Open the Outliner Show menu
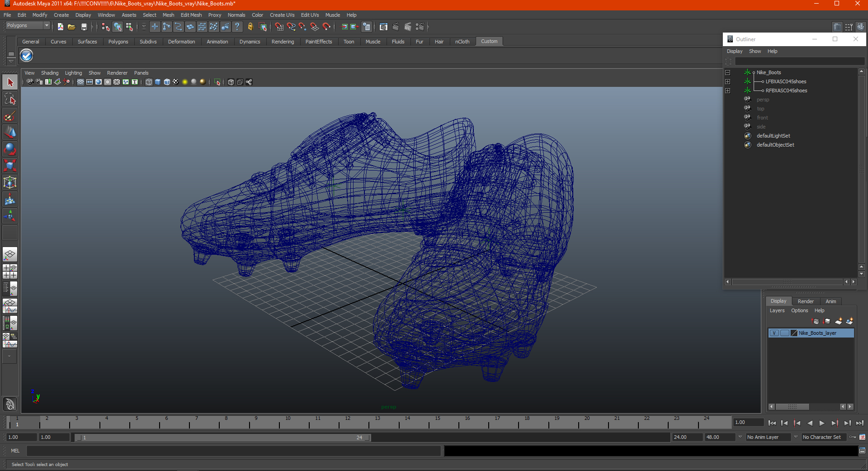Screen dimensions: 868x471 [755, 51]
